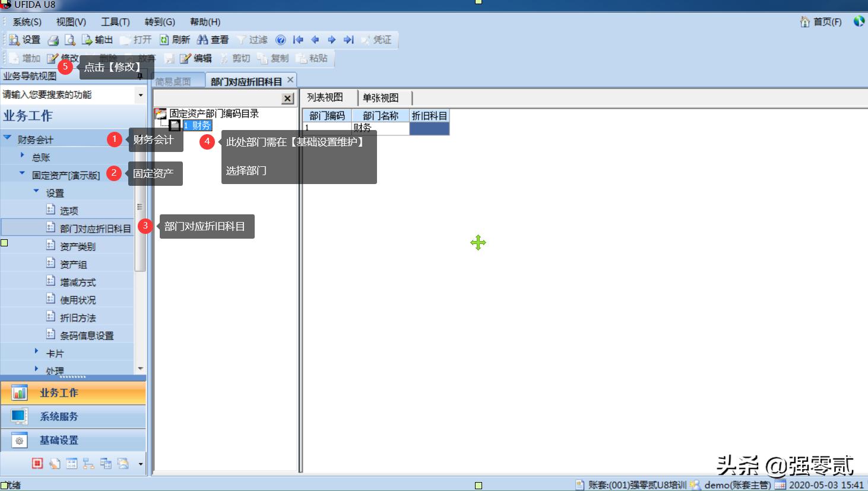
Task: Open the 转到(G) menu
Action: (160, 22)
